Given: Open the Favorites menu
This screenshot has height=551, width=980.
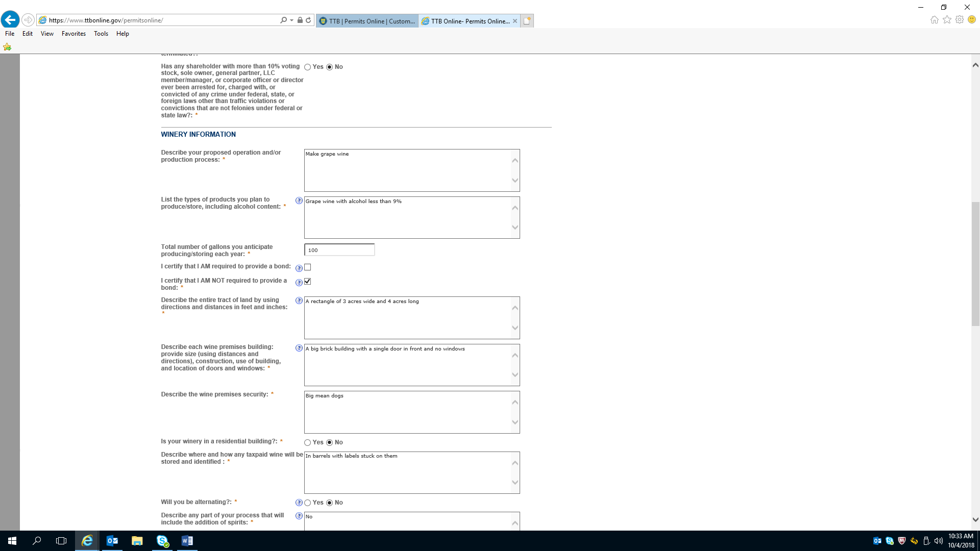Looking at the screenshot, I should [73, 34].
